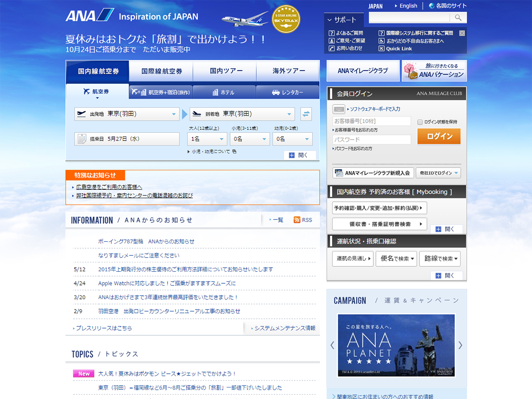Viewport: 532px width, 399px height.
Task: Click the Quick Link icon entry
Action: (395, 49)
